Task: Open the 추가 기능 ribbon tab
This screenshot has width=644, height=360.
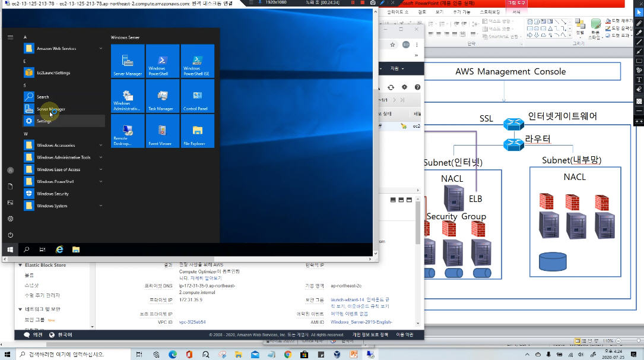Action: pos(462,12)
